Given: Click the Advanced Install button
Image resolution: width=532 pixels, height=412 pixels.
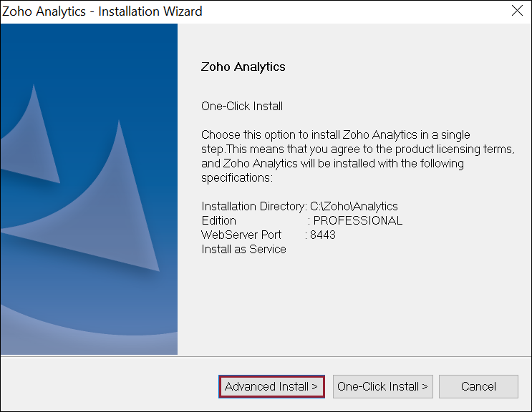Looking at the screenshot, I should (x=271, y=386).
